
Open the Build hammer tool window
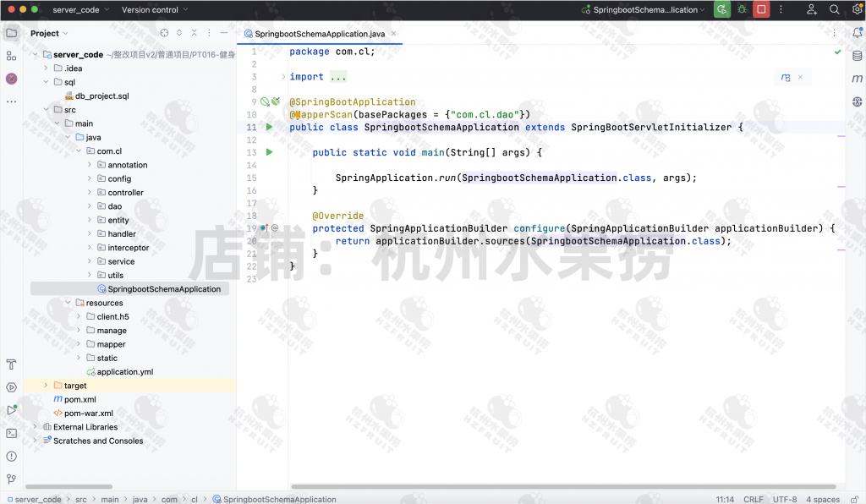click(x=11, y=364)
